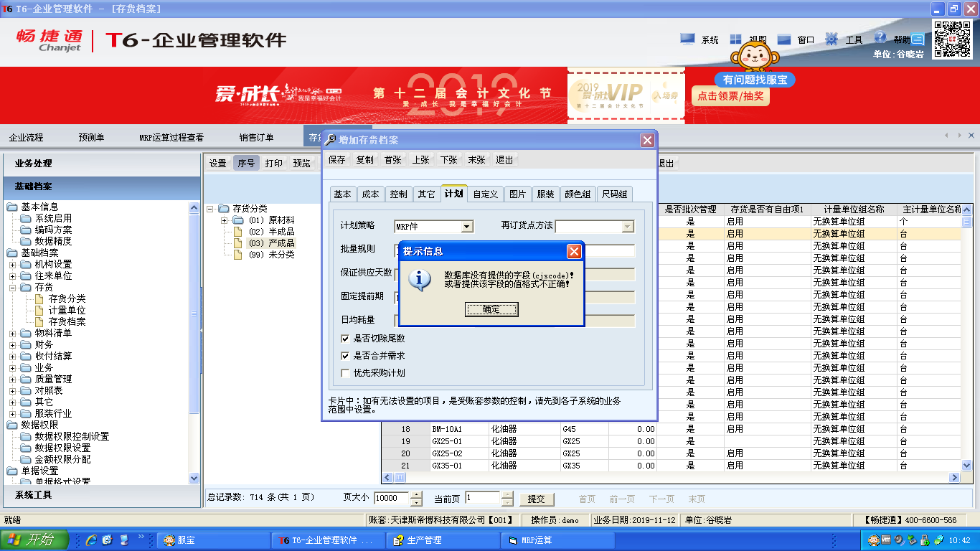
Task: Click the blue chat message icon
Action: (918, 40)
